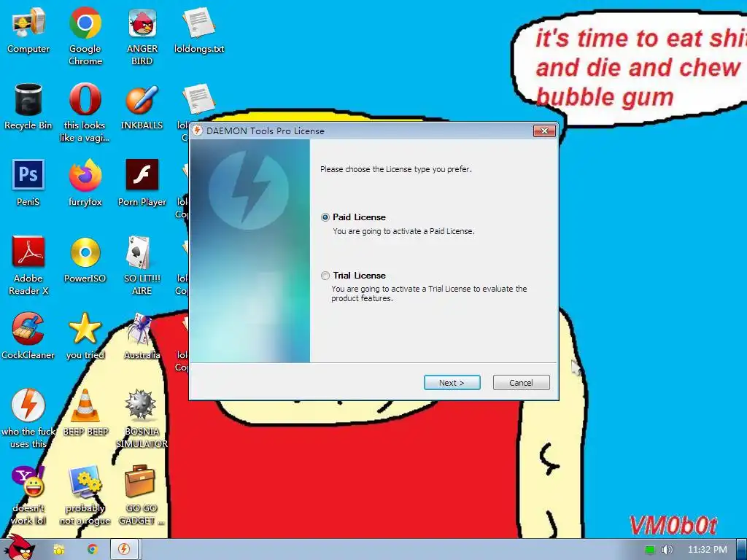The height and width of the screenshot is (560, 747).
Task: Launch the CCleaner brush icon
Action: 28,329
